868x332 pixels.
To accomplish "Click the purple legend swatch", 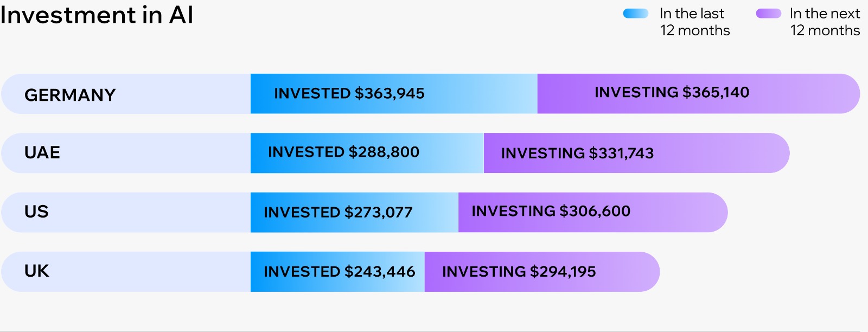I will (x=768, y=14).
